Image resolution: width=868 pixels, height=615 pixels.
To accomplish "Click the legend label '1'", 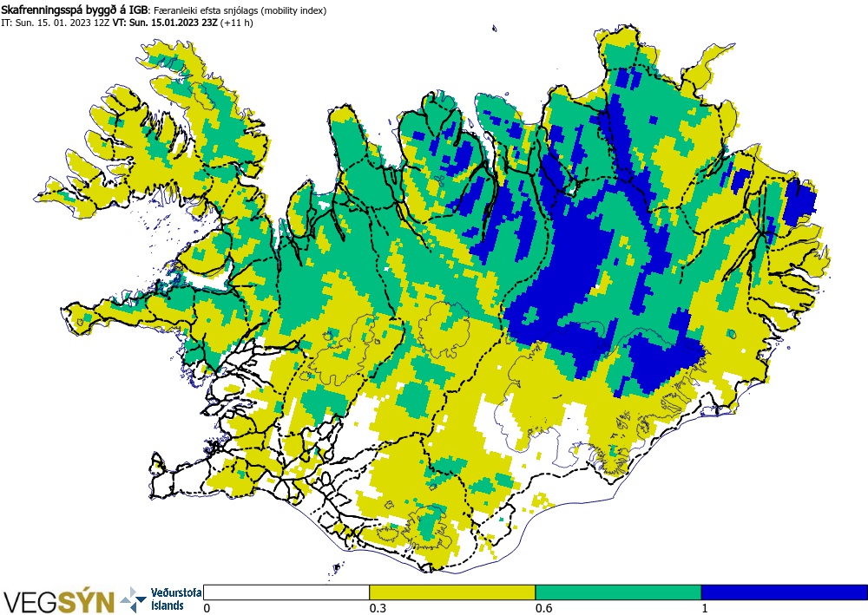I will [705, 608].
